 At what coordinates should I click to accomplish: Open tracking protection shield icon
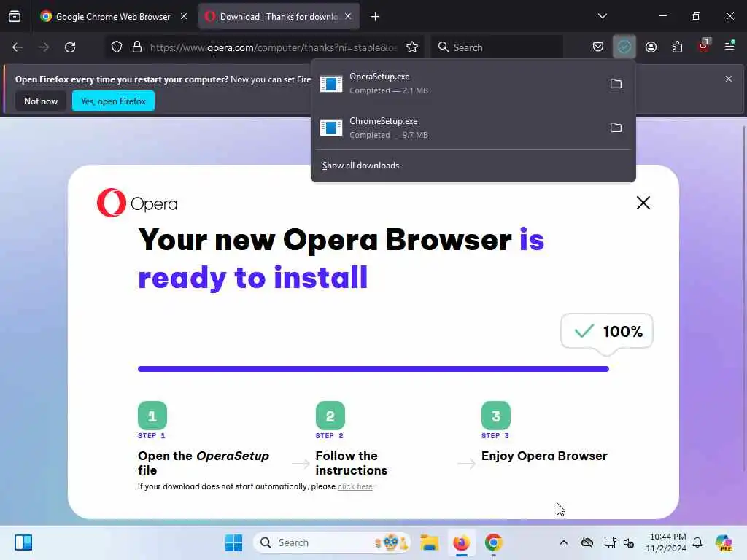click(117, 47)
